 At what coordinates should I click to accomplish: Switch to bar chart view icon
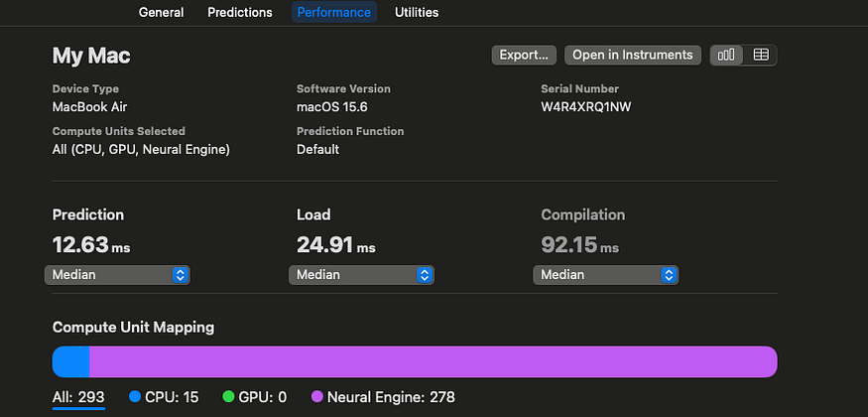(x=726, y=55)
